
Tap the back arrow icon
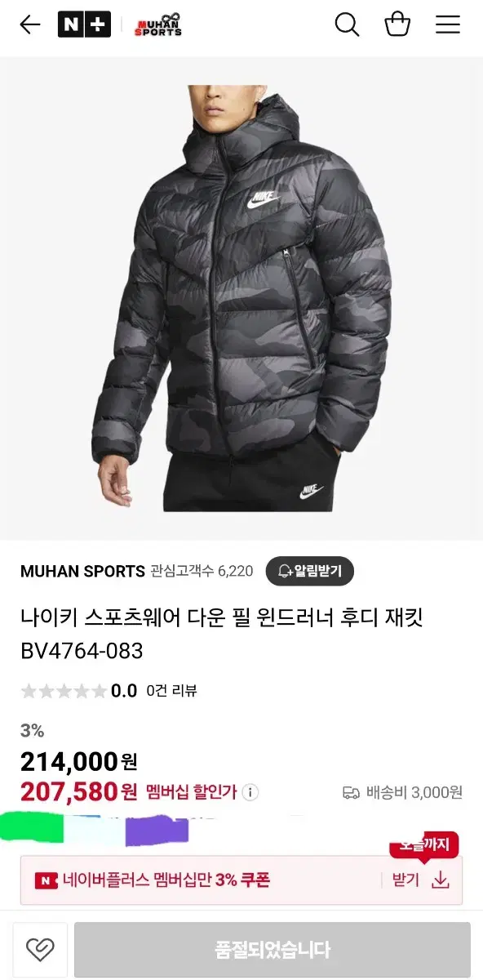pos(30,24)
